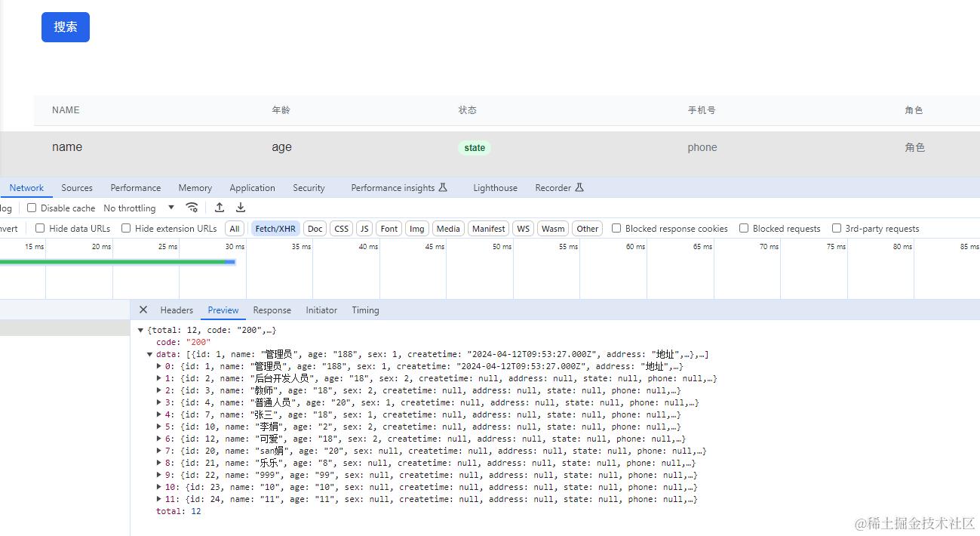The image size is (980, 536).
Task: Toggle Hide extension URLs checkbox
Action: (x=126, y=228)
